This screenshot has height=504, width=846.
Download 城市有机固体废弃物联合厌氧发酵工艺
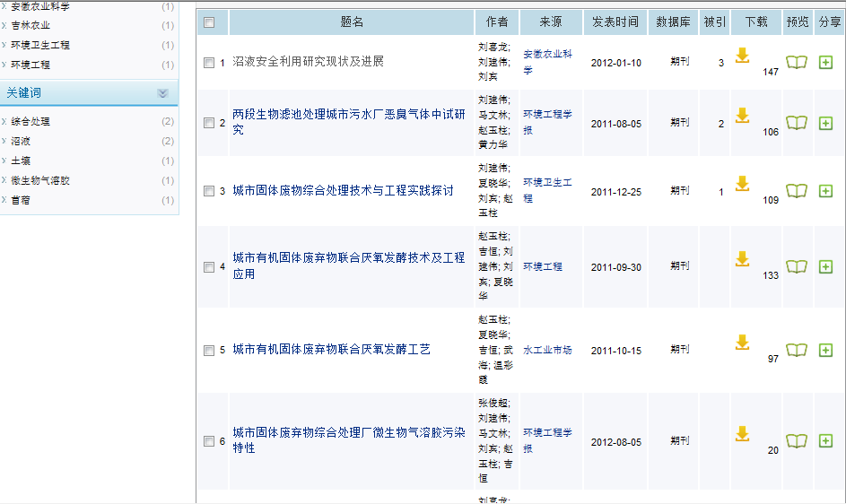[743, 343]
